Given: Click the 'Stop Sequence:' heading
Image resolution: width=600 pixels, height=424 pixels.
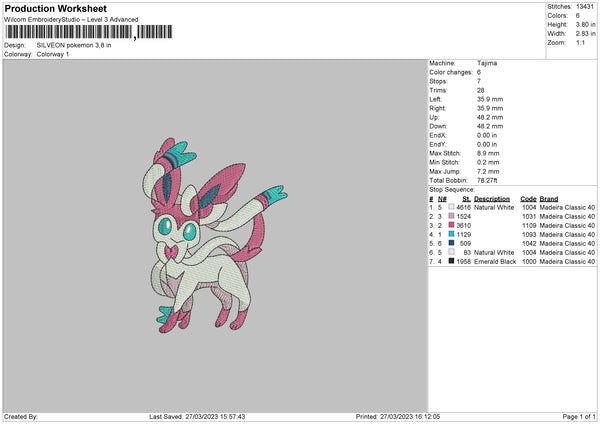Looking at the screenshot, I should [x=452, y=190].
